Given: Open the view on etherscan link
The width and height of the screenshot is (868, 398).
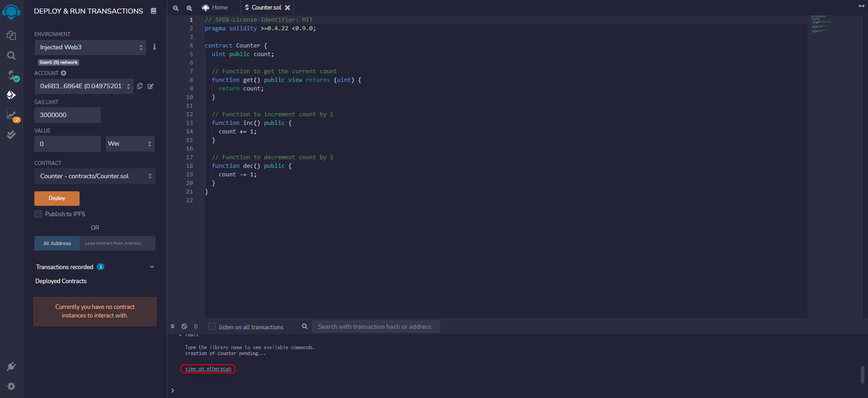Looking at the screenshot, I should click(x=208, y=369).
